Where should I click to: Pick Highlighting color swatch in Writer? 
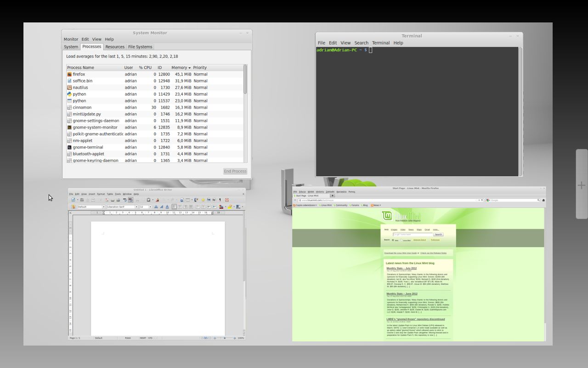tap(230, 207)
